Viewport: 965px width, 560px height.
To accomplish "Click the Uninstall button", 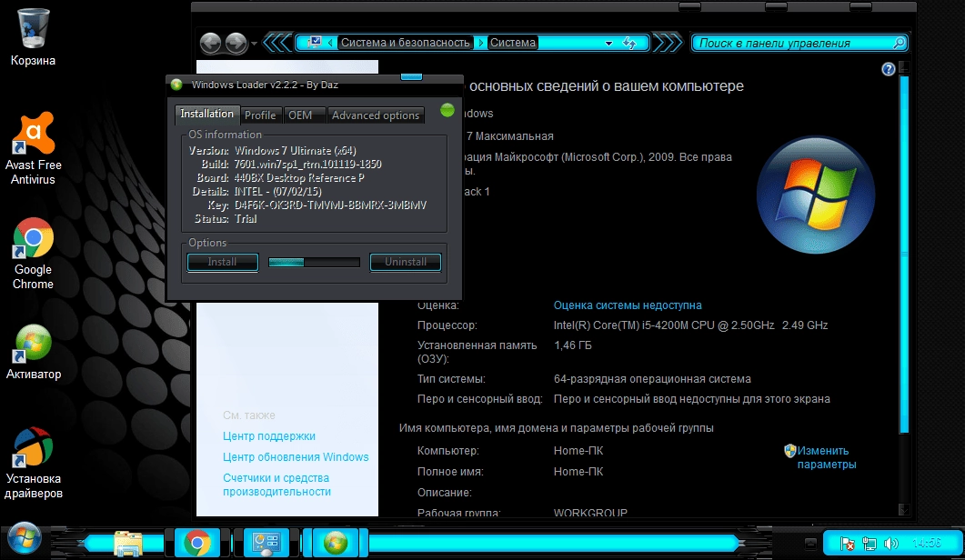I will 406,262.
